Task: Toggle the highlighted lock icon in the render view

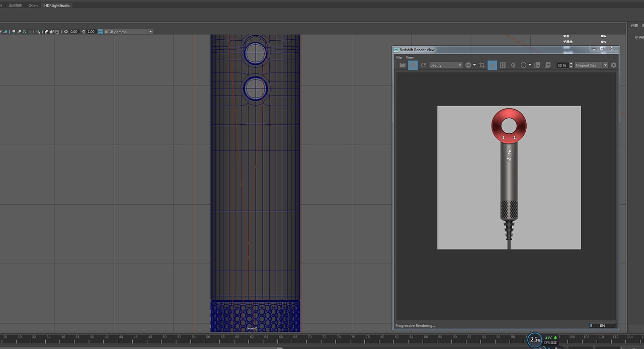Action: click(x=493, y=65)
